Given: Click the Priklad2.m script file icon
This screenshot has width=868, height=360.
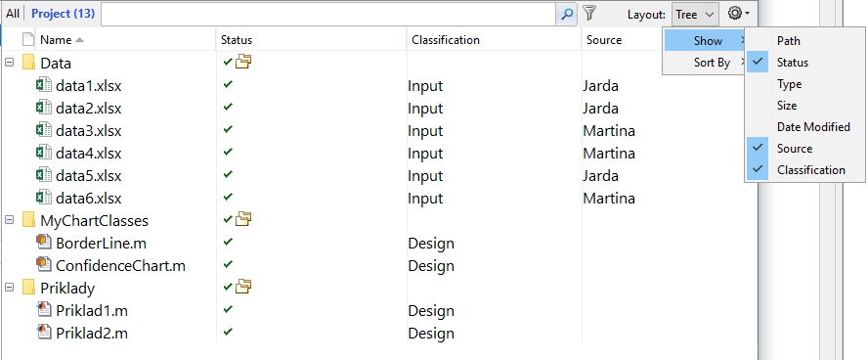Looking at the screenshot, I should coord(44,333).
